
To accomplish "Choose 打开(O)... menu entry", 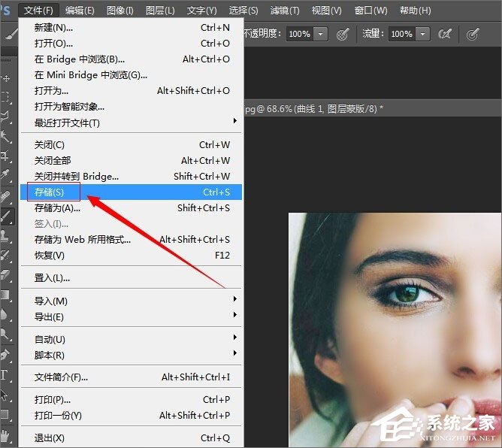I will coord(132,44).
